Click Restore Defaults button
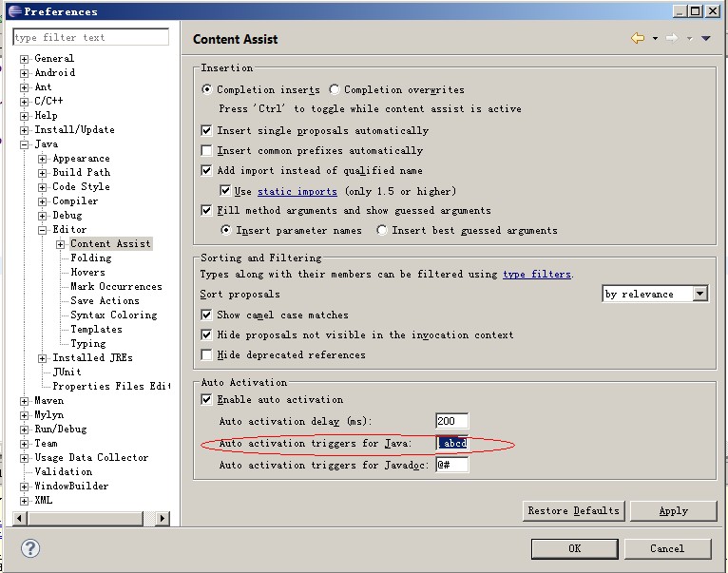The width and height of the screenshot is (728, 573). click(x=573, y=511)
